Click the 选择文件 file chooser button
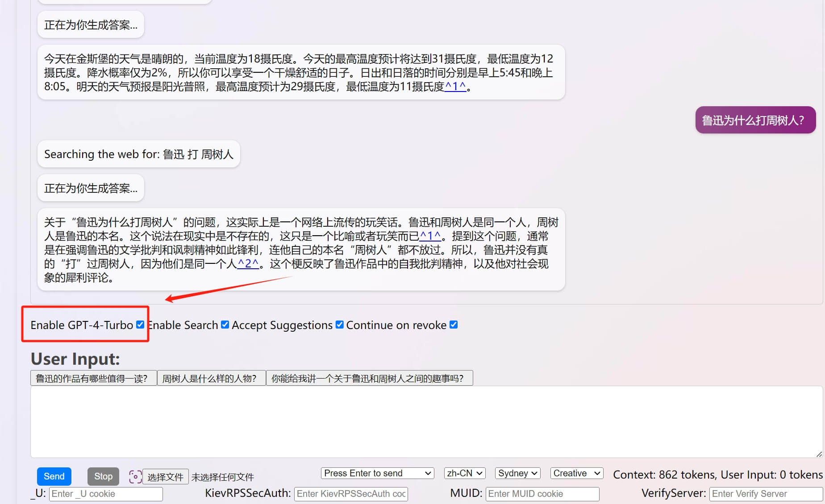Viewport: 825px width, 504px height. click(x=166, y=477)
